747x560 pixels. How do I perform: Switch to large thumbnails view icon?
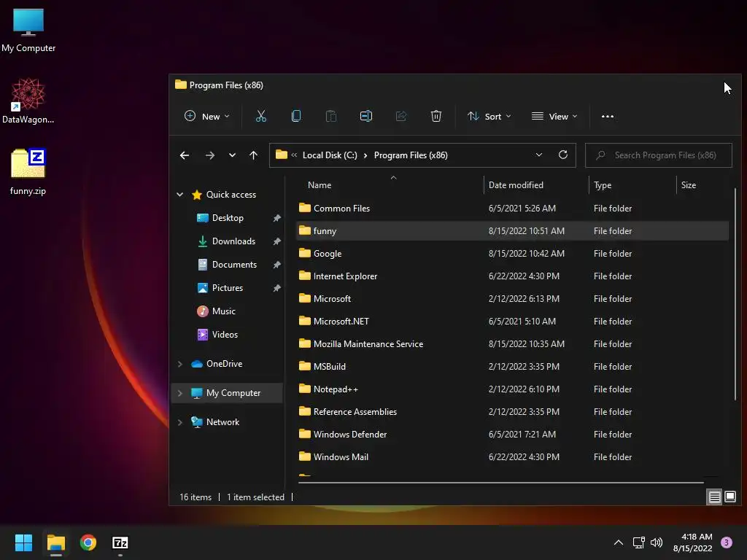tap(729, 497)
